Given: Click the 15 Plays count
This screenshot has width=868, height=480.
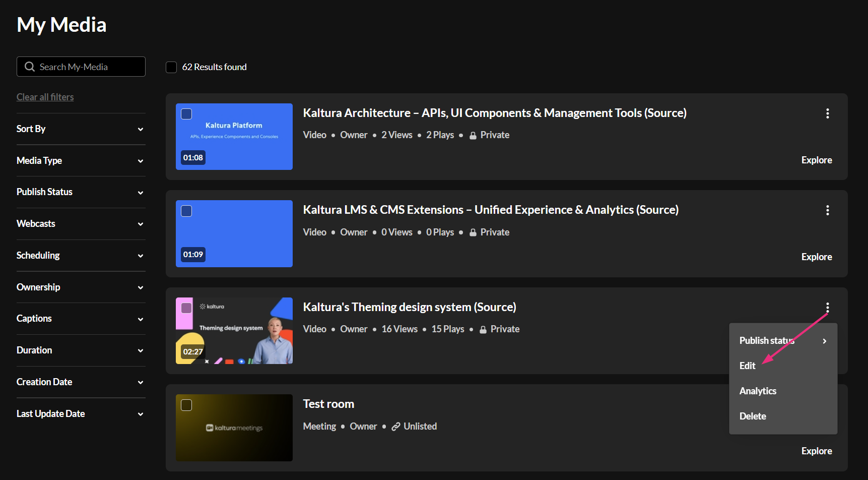Looking at the screenshot, I should 448,329.
